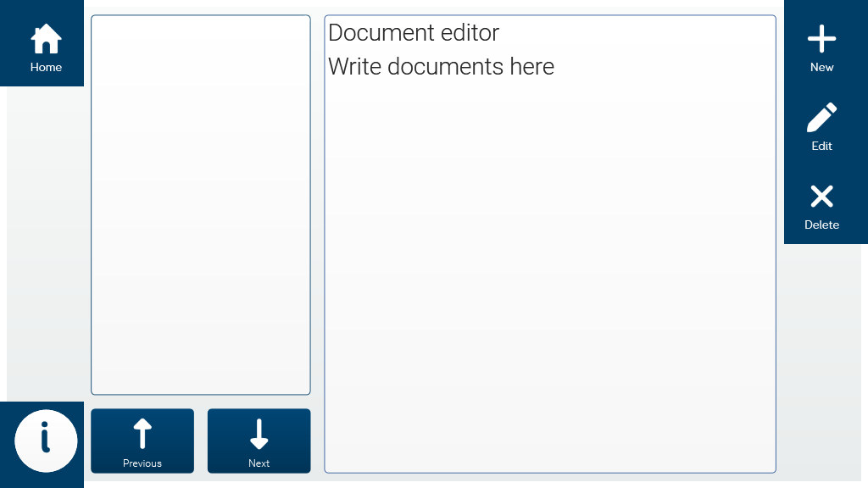Select the pencil Edit icon
Image resolution: width=868 pixels, height=488 pixels.
(x=821, y=117)
